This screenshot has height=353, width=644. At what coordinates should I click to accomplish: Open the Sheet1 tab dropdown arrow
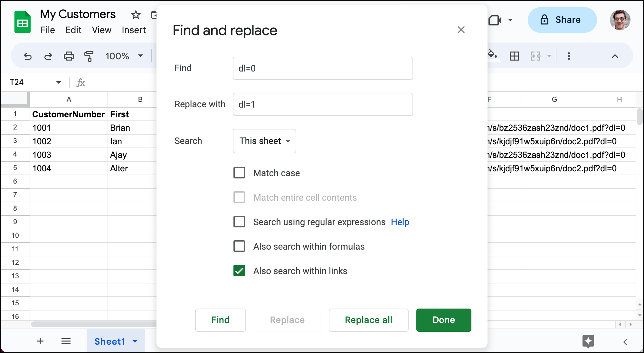point(135,341)
